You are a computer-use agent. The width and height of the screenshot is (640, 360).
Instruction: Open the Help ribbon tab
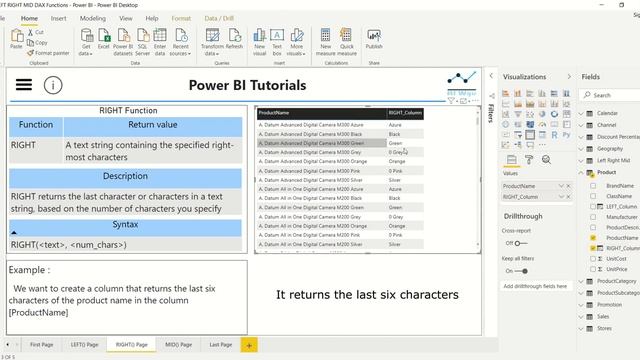tap(152, 18)
